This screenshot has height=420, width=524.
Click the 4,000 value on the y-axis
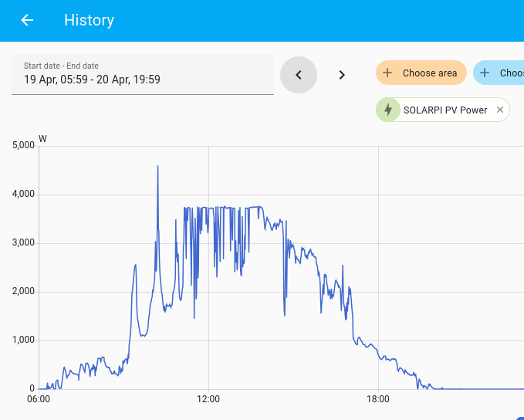23,194
